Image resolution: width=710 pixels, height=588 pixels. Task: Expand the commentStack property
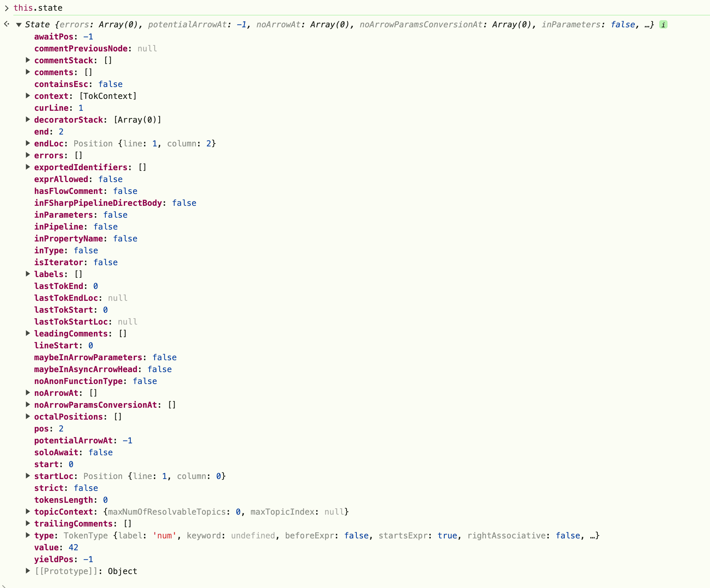pyautogui.click(x=28, y=60)
